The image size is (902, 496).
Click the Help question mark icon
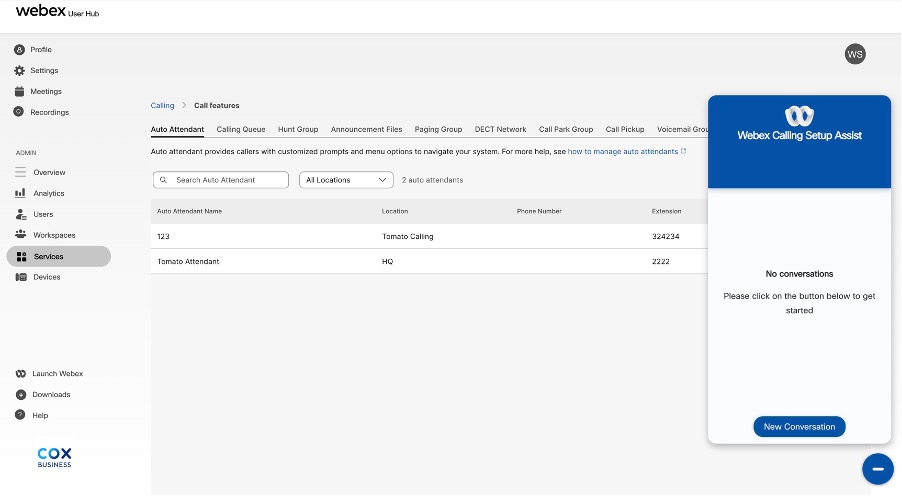click(20, 415)
